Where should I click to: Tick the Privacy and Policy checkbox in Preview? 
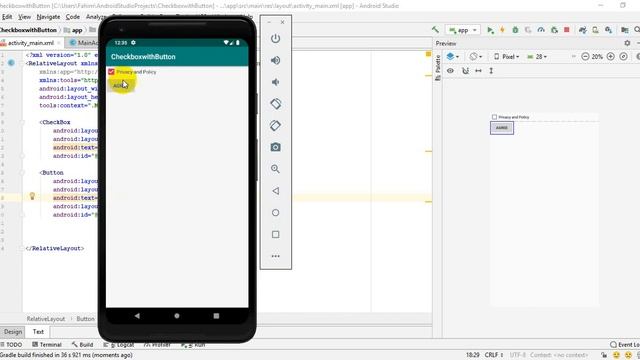[x=494, y=117]
